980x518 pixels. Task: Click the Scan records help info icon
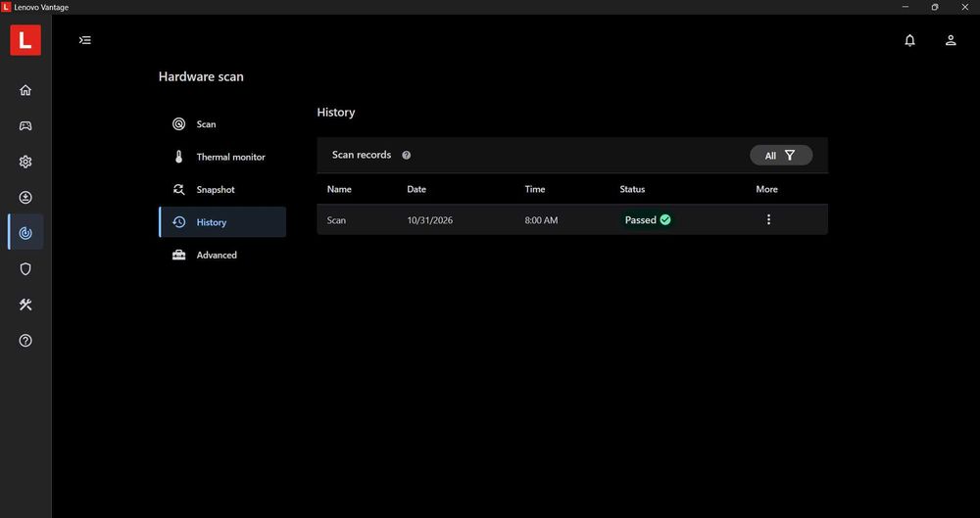point(407,155)
